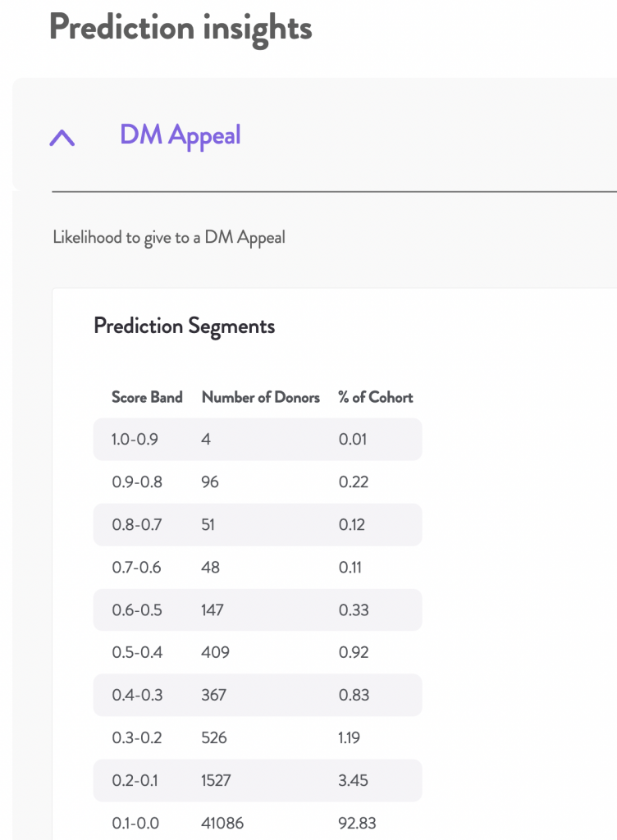Screen dimensions: 617x840
Task: Select the 0.3-0.2 score band row
Action: [x=258, y=737]
